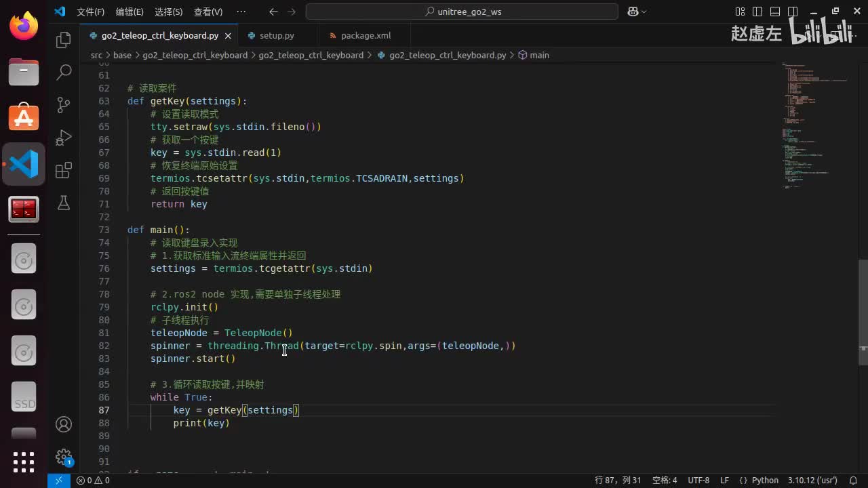Open the Copilot chat icon
This screenshot has width=868, height=488.
[x=633, y=12]
